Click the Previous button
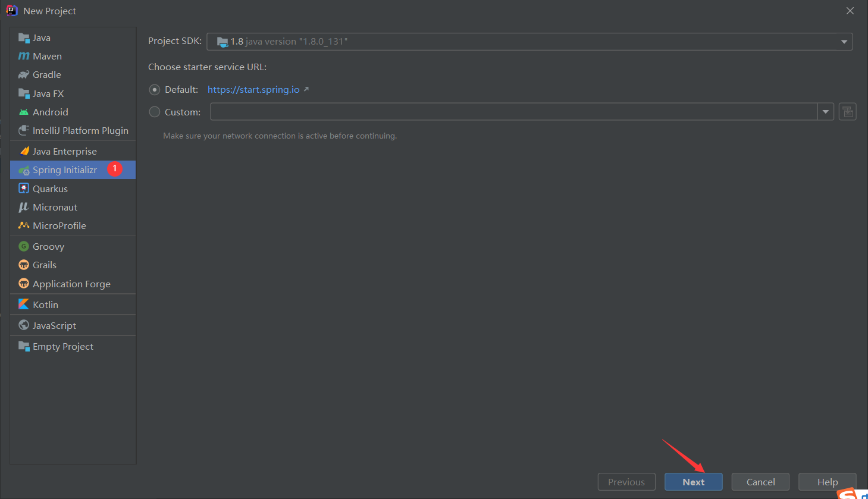 coord(626,482)
